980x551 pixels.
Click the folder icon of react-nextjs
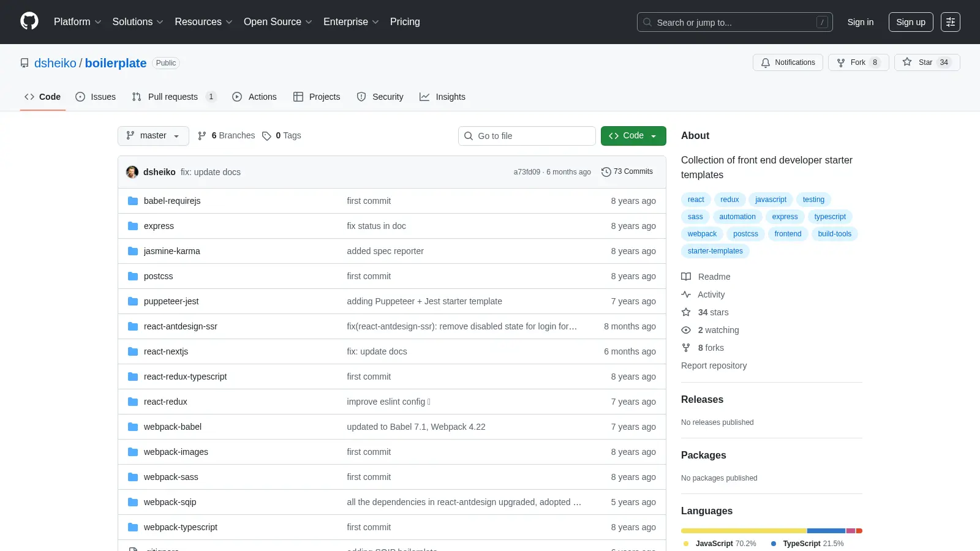click(x=133, y=351)
